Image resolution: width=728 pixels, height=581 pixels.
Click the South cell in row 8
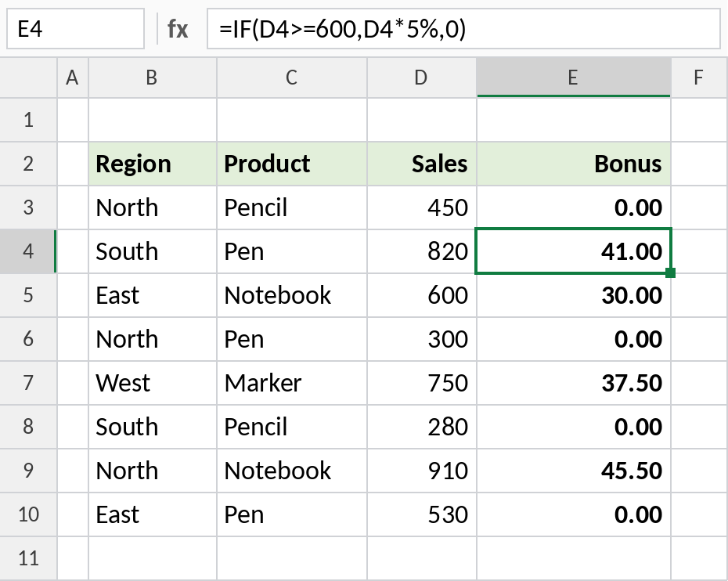(153, 426)
